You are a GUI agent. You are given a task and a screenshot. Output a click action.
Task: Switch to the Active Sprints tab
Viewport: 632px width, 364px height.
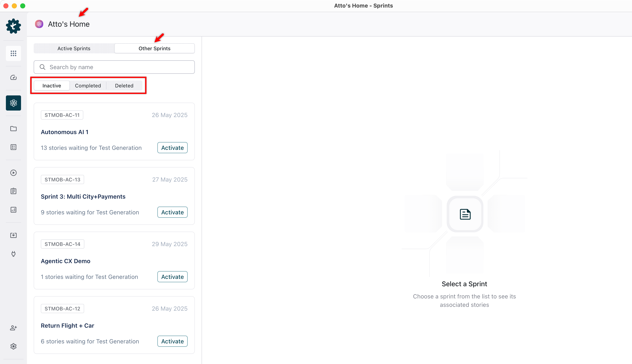tap(74, 49)
